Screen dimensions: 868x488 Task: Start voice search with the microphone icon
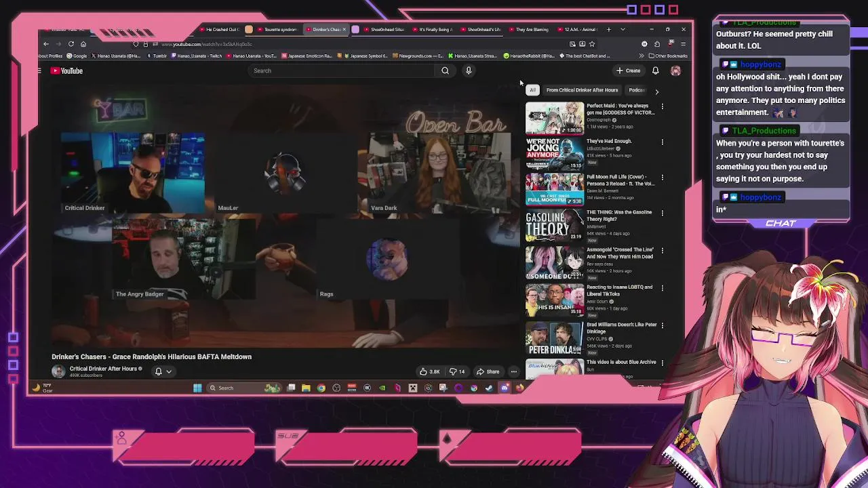click(469, 70)
